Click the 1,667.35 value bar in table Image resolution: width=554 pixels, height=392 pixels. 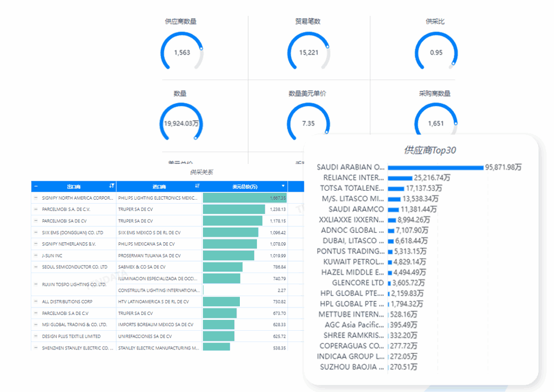244,198
